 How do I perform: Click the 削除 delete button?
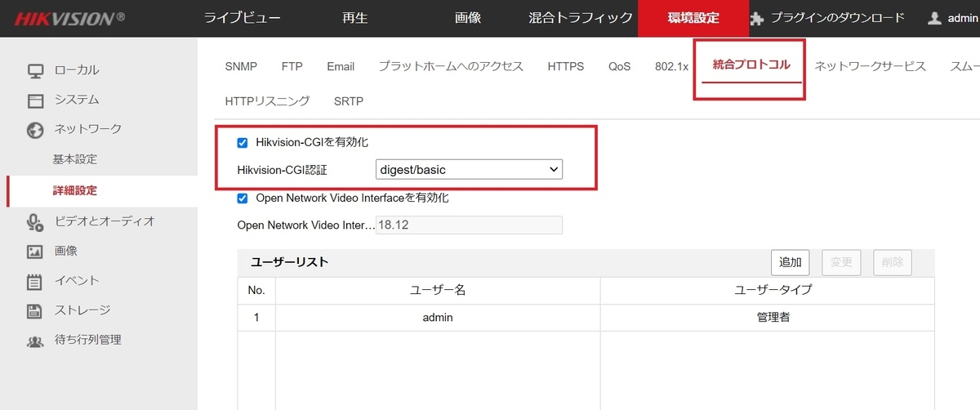click(x=893, y=262)
